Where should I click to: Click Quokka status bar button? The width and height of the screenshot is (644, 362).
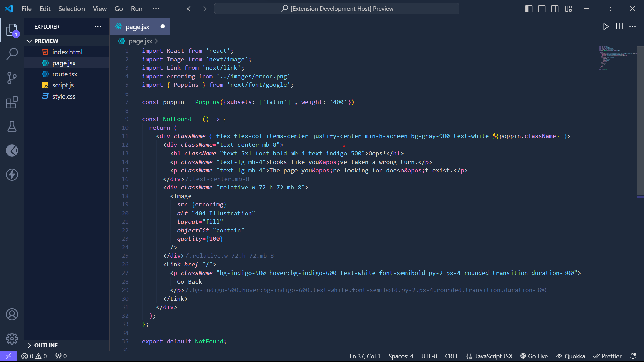(x=571, y=356)
